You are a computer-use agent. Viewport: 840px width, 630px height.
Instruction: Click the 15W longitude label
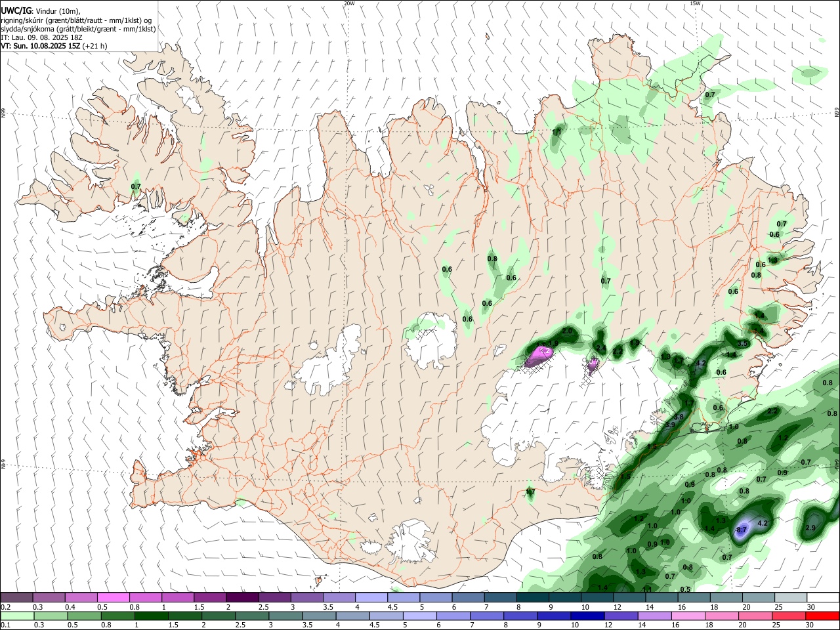(x=695, y=3)
